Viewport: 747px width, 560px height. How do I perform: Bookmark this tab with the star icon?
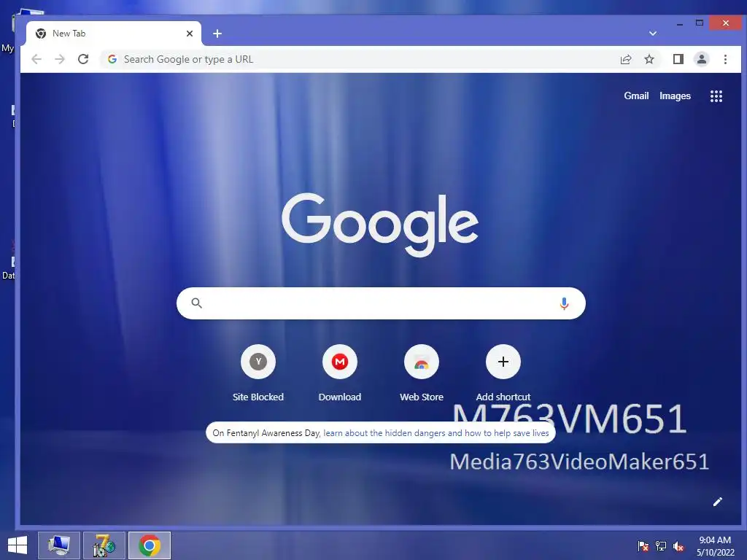[649, 59]
